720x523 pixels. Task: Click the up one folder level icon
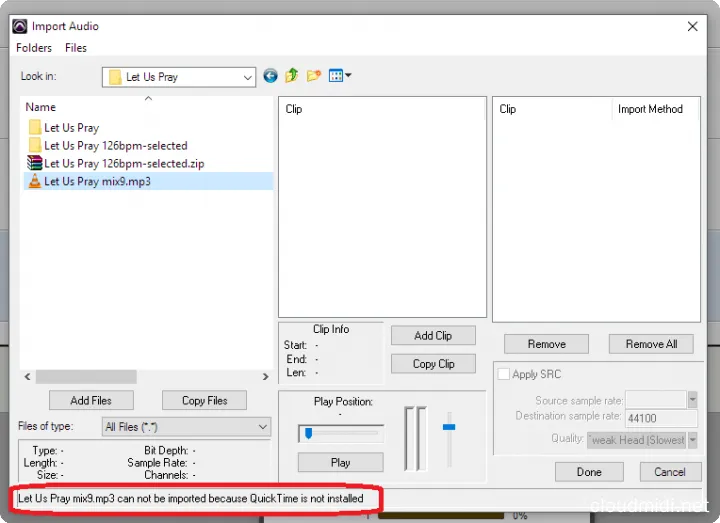click(292, 76)
